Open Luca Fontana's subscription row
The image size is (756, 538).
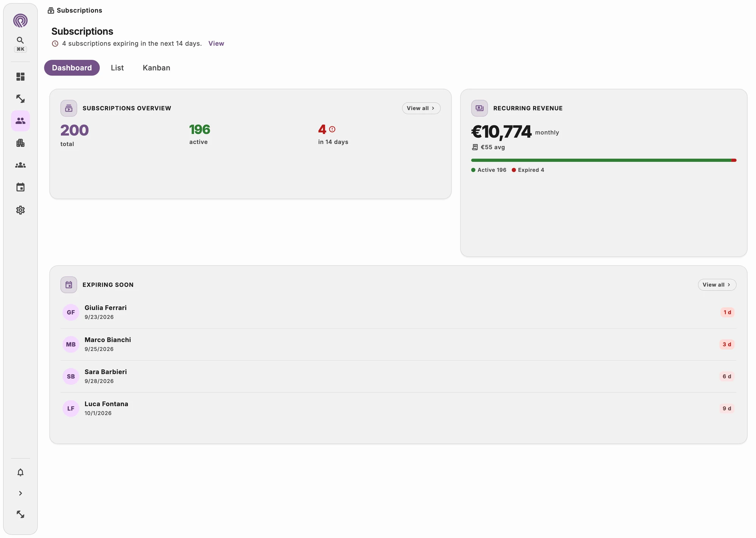(x=398, y=409)
